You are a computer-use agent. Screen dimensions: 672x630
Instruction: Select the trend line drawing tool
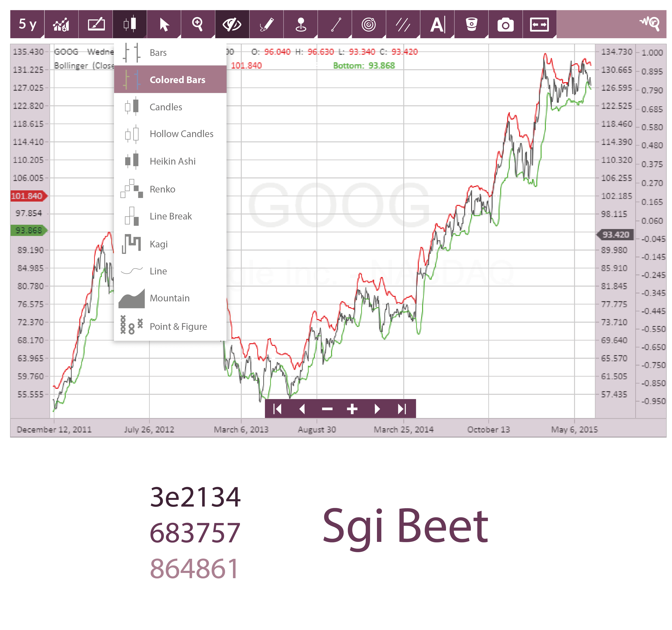click(335, 24)
